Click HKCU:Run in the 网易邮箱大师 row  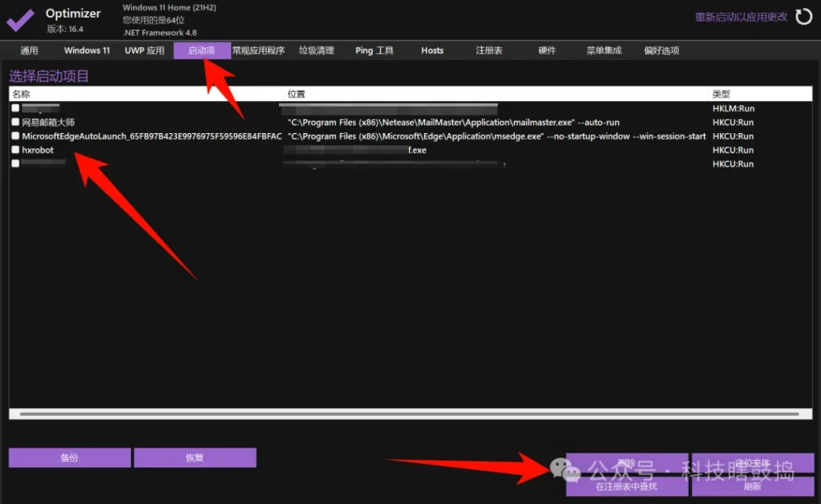tap(733, 122)
